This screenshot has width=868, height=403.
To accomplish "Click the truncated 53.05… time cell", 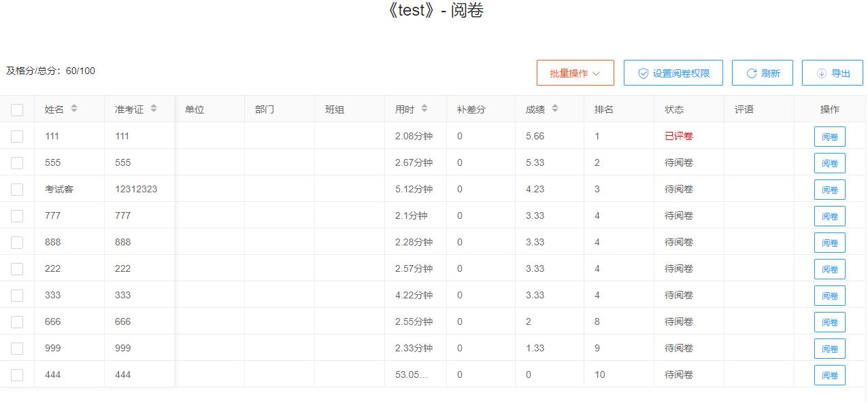I will click(x=412, y=374).
